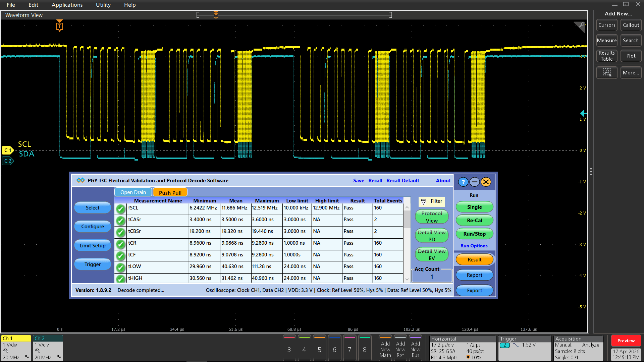Open the Ch 1 badge
Image resolution: width=644 pixels, height=362 pixels.
point(16,348)
